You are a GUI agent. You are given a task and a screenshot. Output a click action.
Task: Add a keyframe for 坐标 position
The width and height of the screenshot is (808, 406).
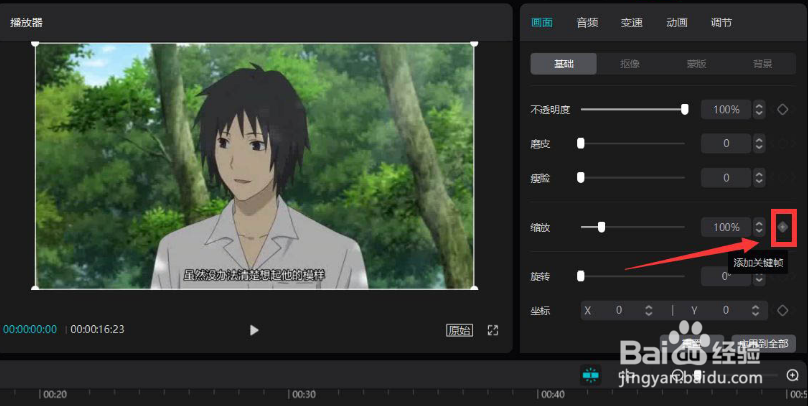[x=782, y=310]
